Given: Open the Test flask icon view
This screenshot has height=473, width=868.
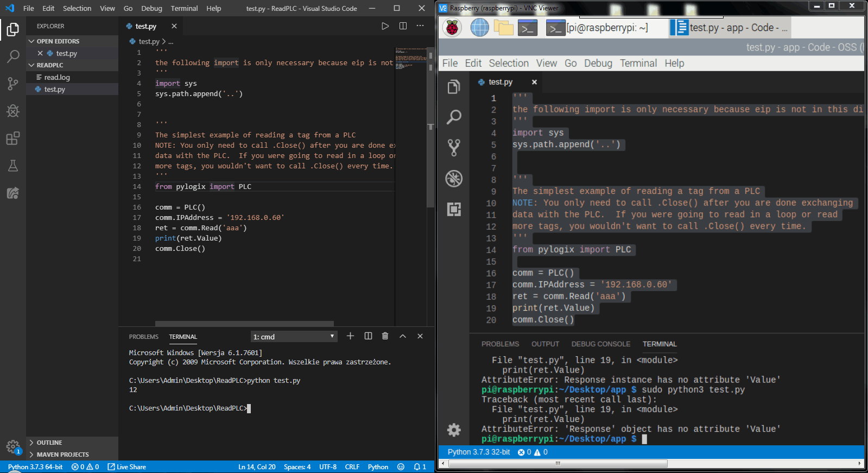Looking at the screenshot, I should coord(13,166).
